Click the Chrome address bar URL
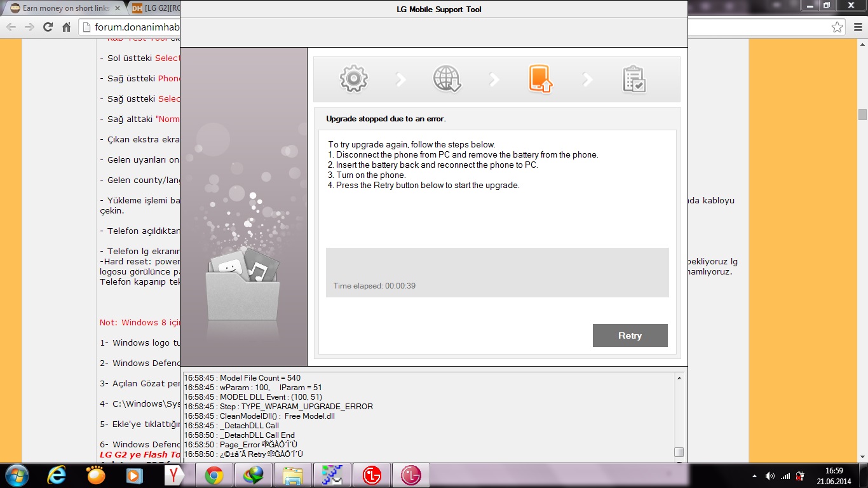Image resolution: width=868 pixels, height=488 pixels. pyautogui.click(x=137, y=27)
